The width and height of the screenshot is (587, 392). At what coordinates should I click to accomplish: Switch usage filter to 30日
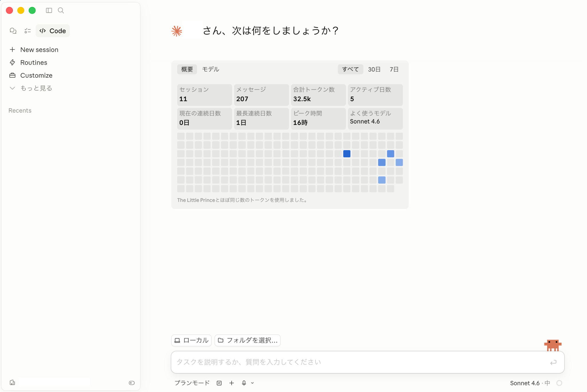coord(374,69)
